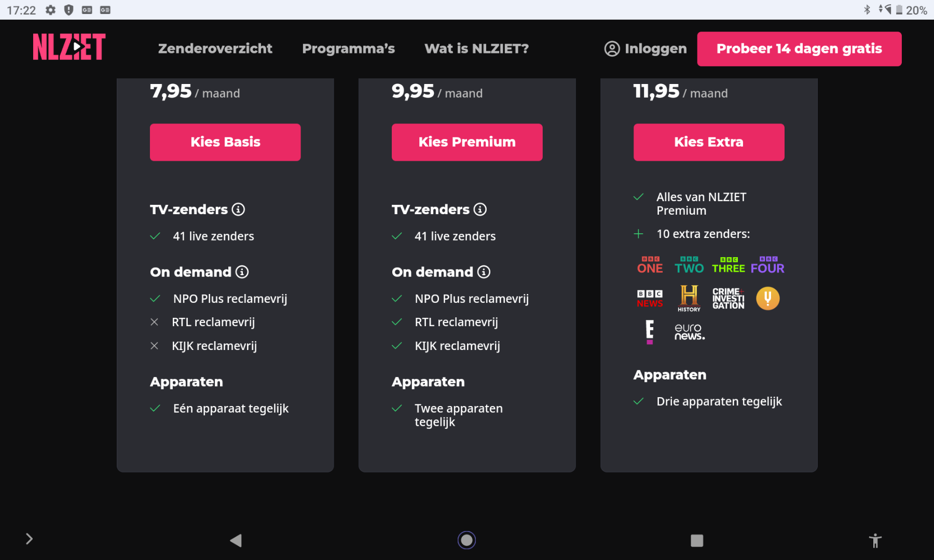
Task: Open info icon beside Premium TV-zenders
Action: 480,209
